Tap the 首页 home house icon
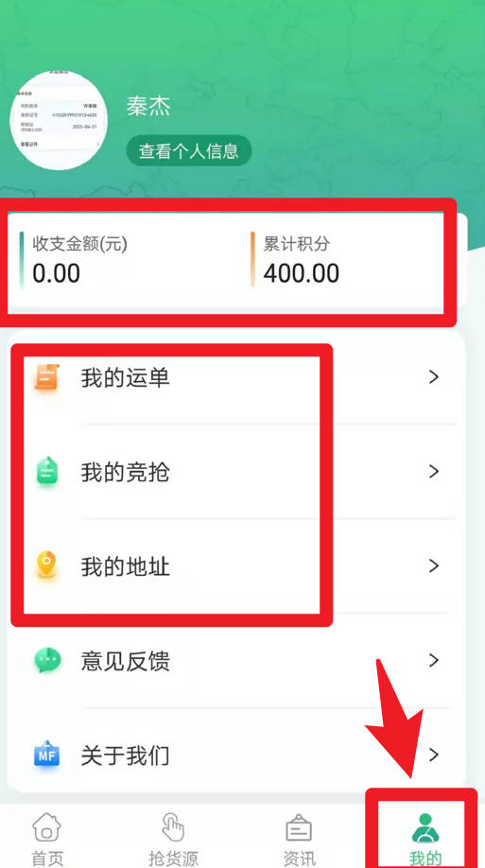The height and width of the screenshot is (868, 485). click(47, 827)
